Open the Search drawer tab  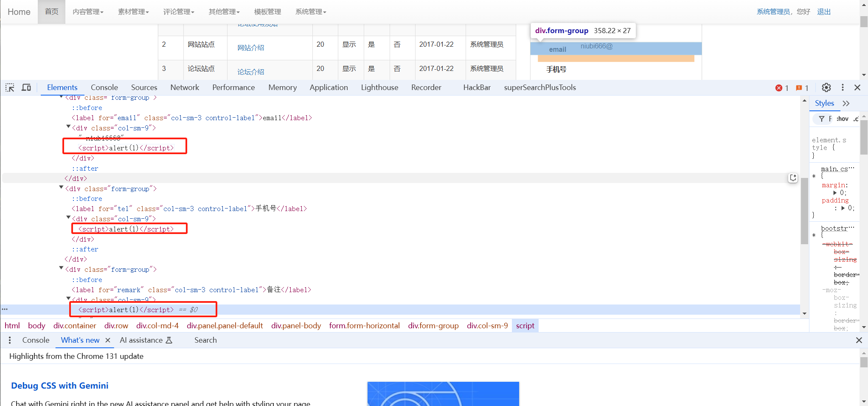pos(205,340)
